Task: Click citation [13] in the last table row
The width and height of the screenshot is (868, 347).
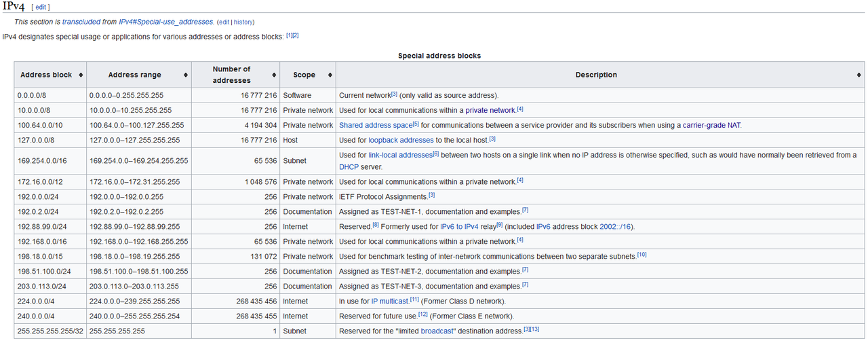Action: 534,330
